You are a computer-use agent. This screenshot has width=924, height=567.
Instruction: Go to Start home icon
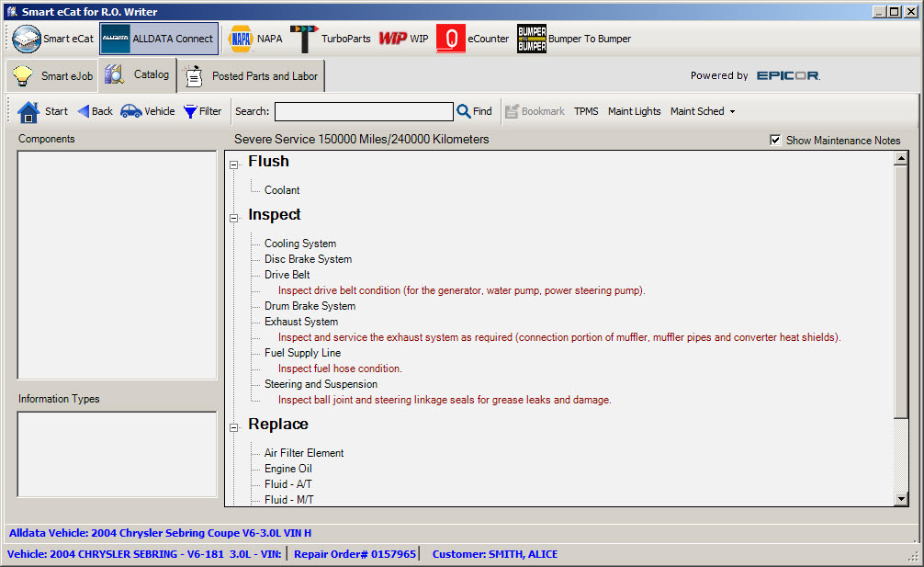click(28, 111)
